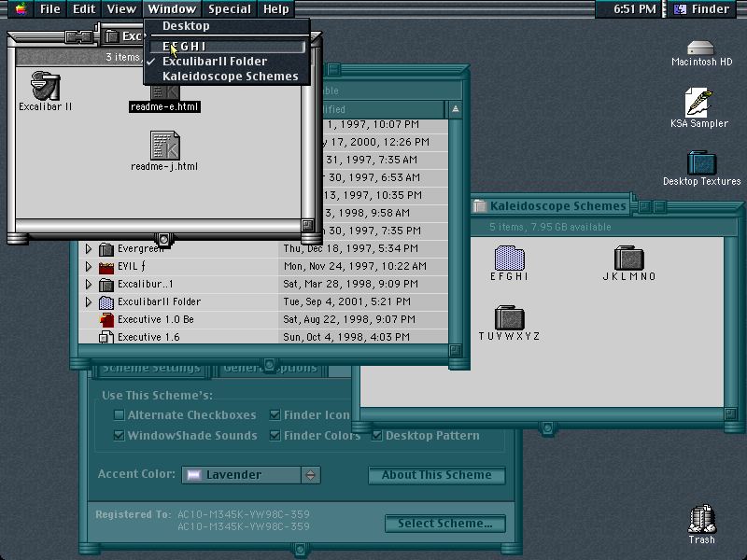Click Kaleidoscope Schemes window title folder icon
The height and width of the screenshot is (560, 747).
click(x=480, y=206)
